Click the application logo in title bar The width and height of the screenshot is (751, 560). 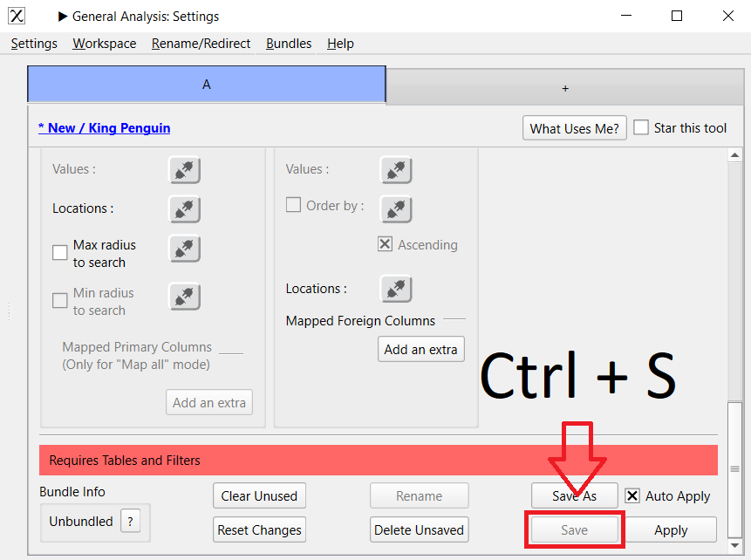click(x=17, y=16)
